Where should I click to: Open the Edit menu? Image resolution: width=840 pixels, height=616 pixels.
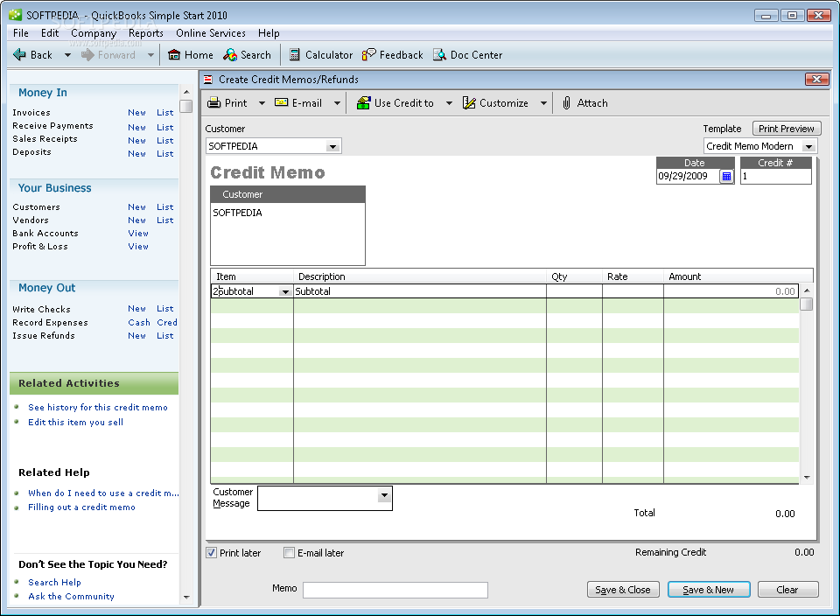[x=50, y=33]
